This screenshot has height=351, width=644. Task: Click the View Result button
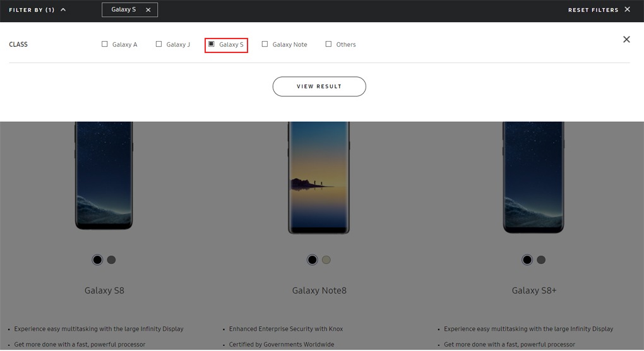(x=319, y=86)
